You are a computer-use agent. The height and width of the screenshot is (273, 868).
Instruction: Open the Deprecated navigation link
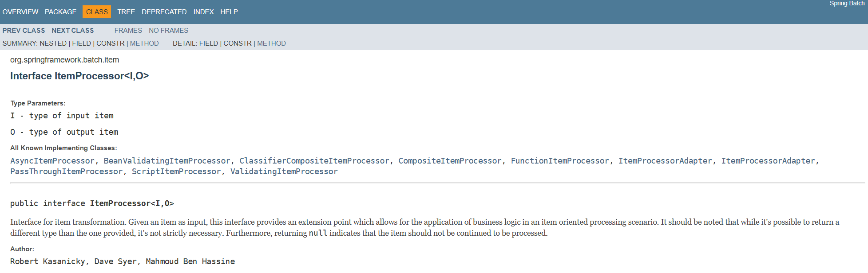(x=164, y=12)
